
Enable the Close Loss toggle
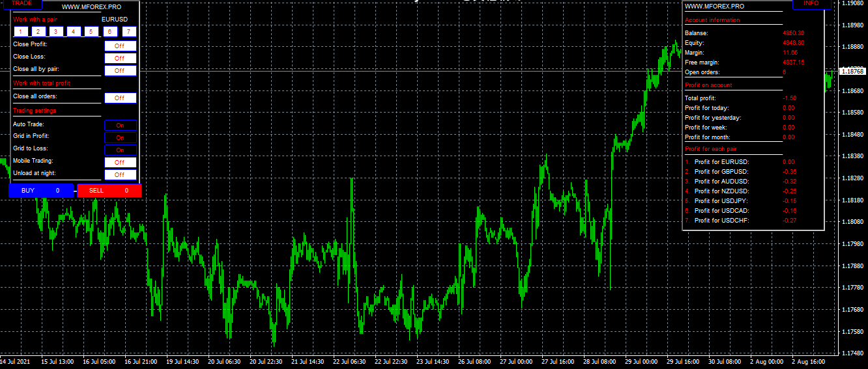[x=120, y=59]
